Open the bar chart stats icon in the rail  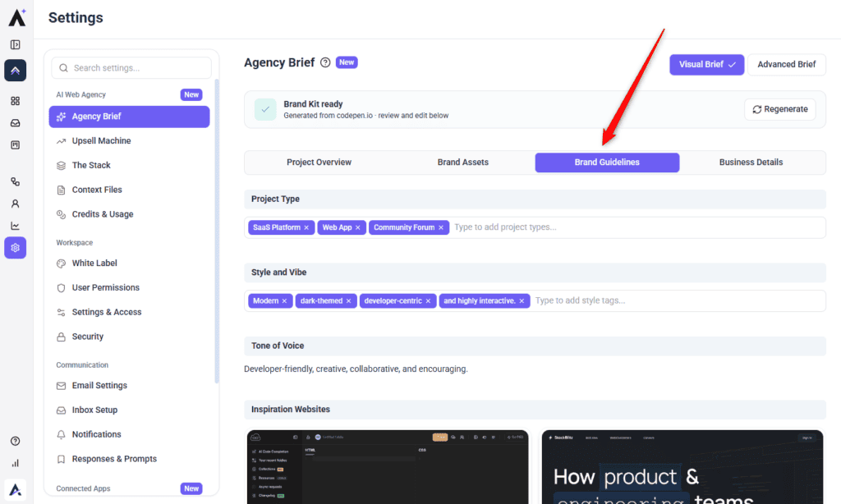(x=15, y=463)
